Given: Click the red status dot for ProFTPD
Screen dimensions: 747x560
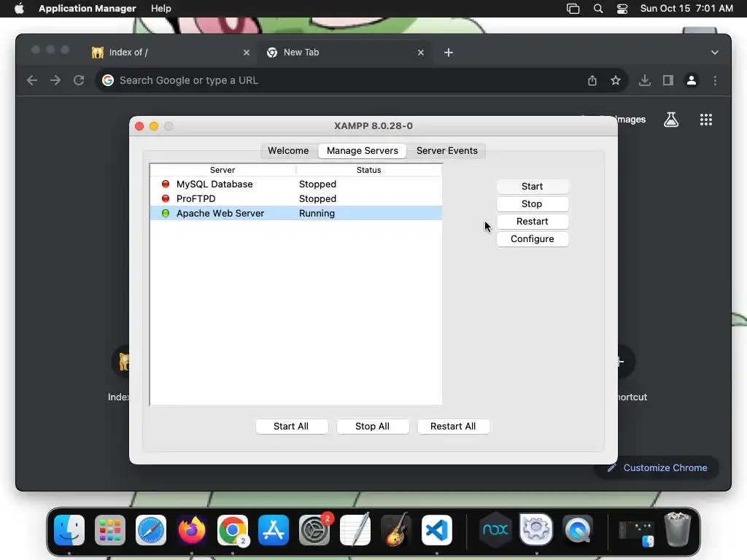Looking at the screenshot, I should (166, 198).
